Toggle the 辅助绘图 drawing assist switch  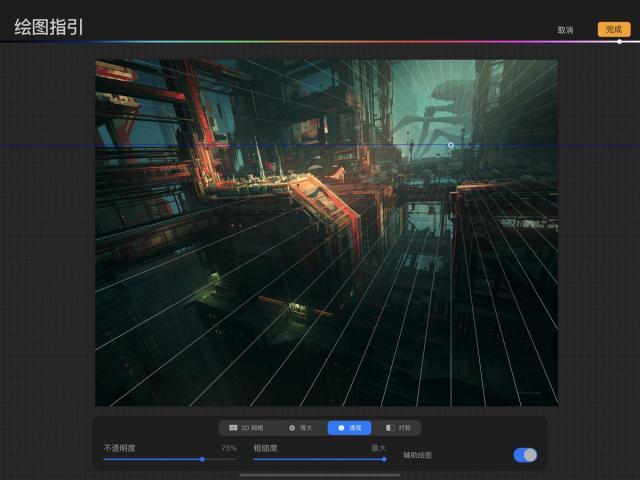525,455
